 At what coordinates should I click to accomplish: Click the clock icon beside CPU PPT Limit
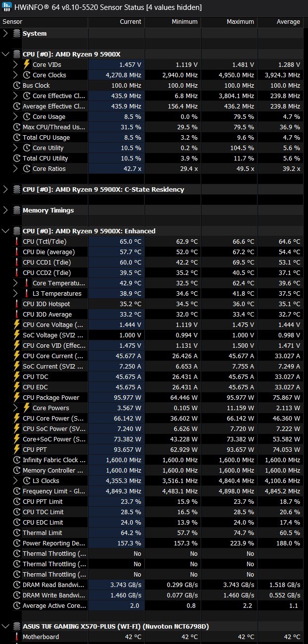pos(17,502)
